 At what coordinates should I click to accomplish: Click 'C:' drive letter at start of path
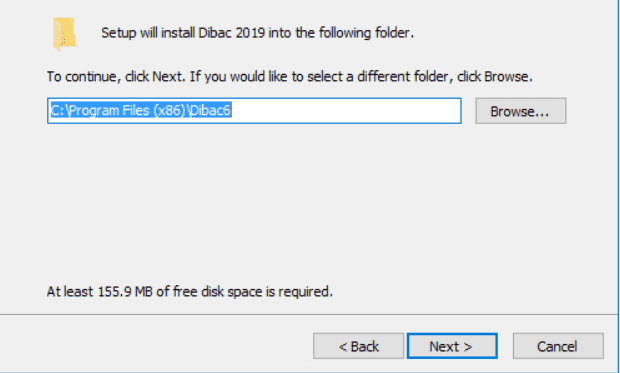pos(58,110)
